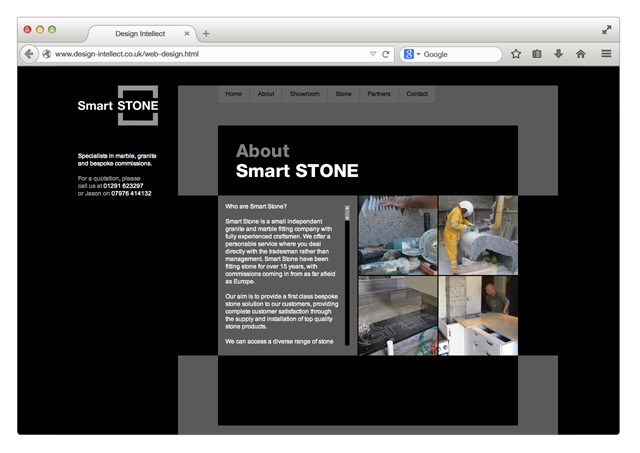The height and width of the screenshot is (453, 640).
Task: Go to the Contact page in navigation
Action: point(416,94)
